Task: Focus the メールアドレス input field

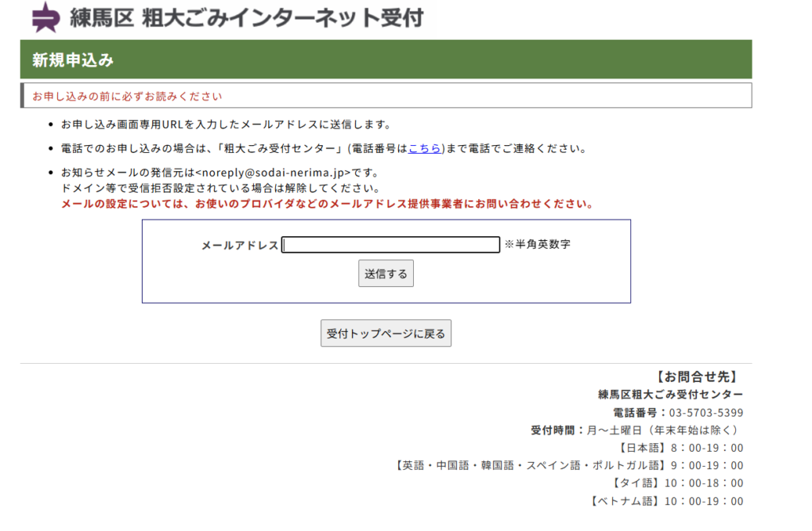Action: pyautogui.click(x=390, y=245)
